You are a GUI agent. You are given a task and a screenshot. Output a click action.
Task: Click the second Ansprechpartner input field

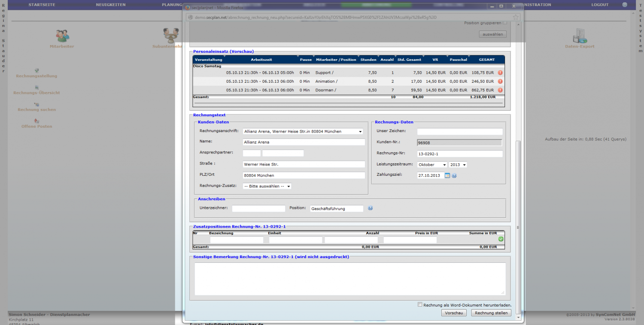(x=283, y=153)
